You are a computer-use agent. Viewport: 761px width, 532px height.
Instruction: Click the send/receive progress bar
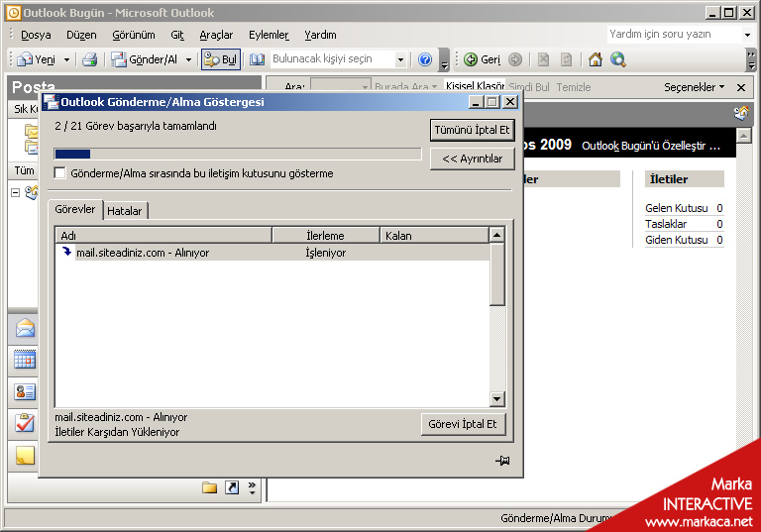[238, 154]
